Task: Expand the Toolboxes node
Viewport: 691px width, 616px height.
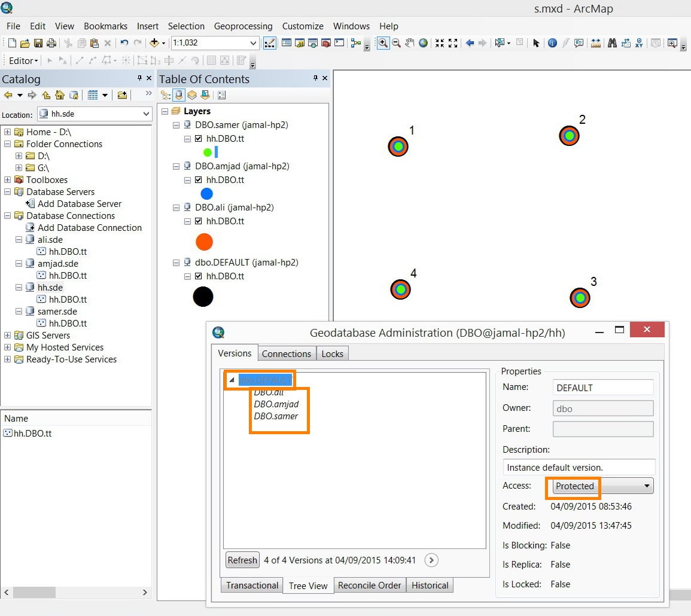Action: (8, 180)
